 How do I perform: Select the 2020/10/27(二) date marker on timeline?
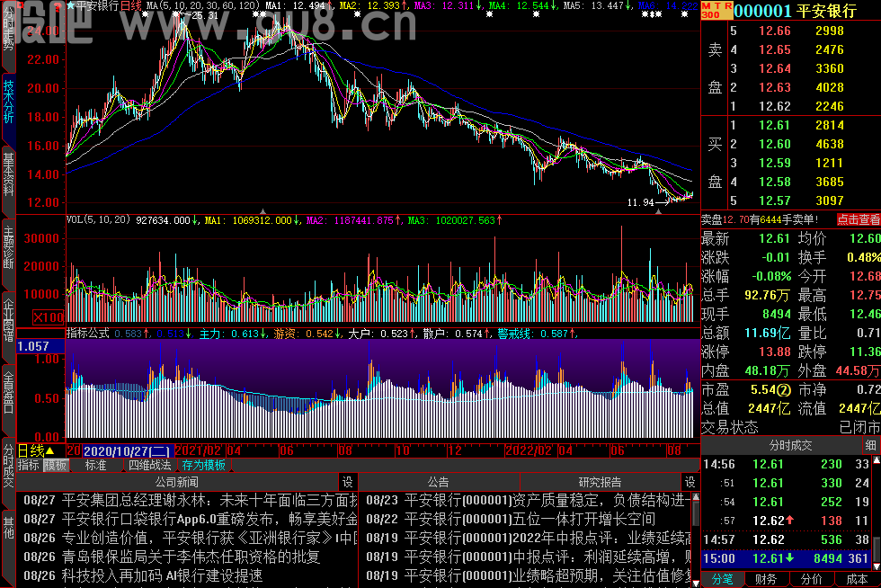pos(127,450)
